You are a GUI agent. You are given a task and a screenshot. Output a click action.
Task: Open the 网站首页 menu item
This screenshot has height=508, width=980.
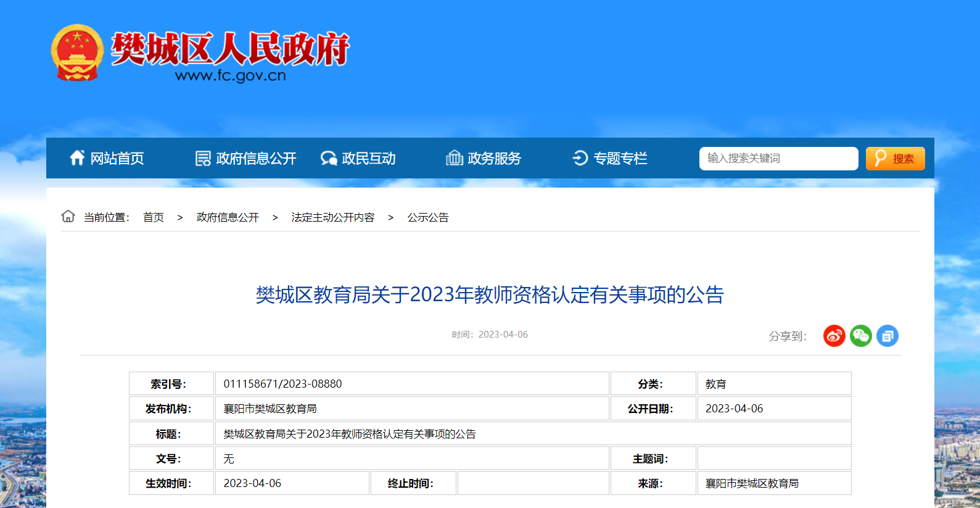[117, 159]
